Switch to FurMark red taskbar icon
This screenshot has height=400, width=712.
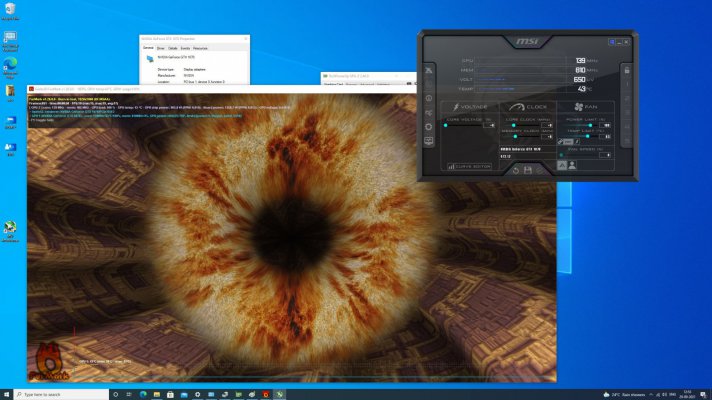(x=266, y=395)
